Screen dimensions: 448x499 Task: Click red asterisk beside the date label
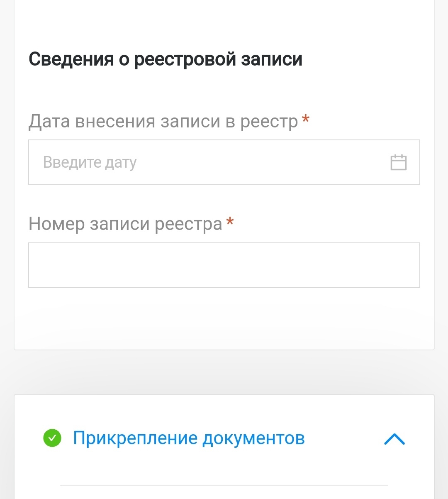306,120
